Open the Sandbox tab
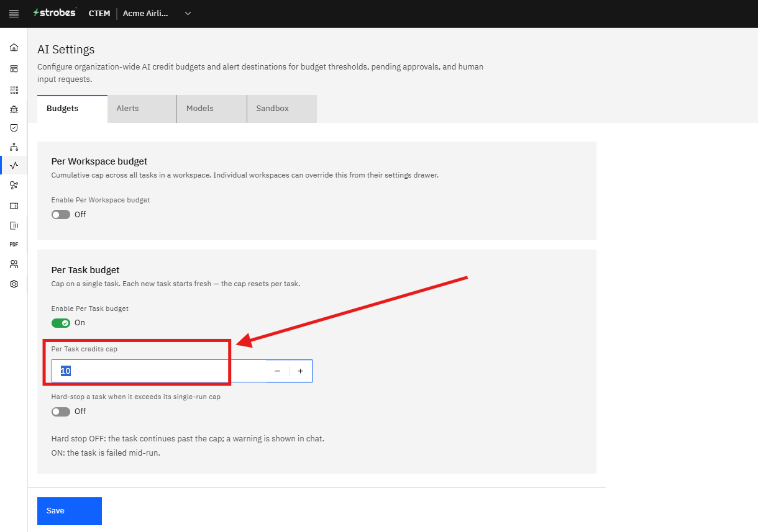758x532 pixels. tap(282, 109)
